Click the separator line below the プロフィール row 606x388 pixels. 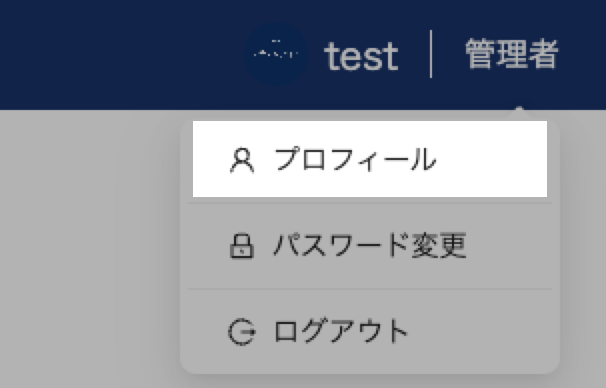(370, 203)
